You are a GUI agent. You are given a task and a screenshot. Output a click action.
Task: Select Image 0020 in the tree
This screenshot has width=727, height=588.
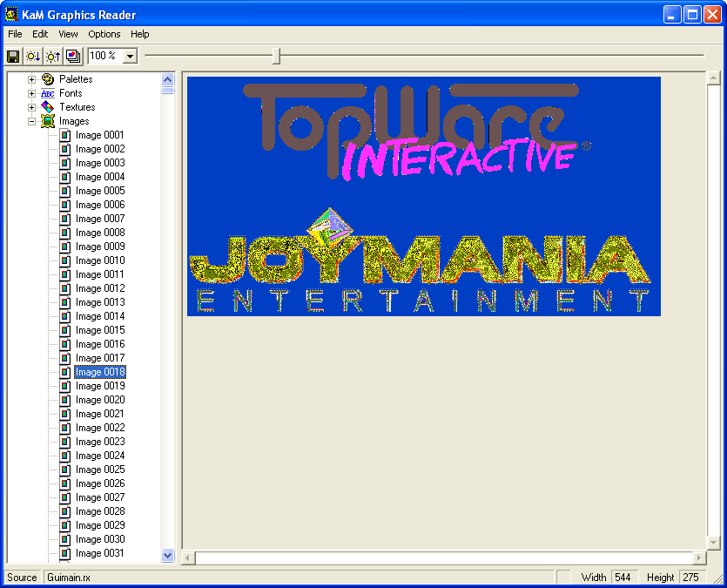100,400
